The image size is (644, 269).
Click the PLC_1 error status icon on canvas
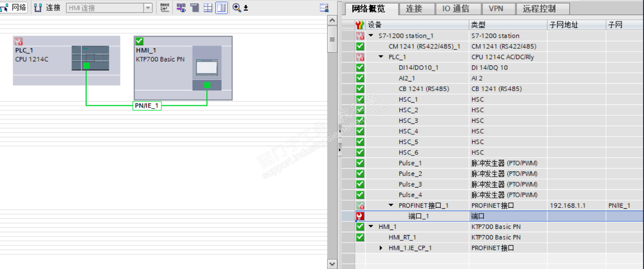tap(19, 41)
